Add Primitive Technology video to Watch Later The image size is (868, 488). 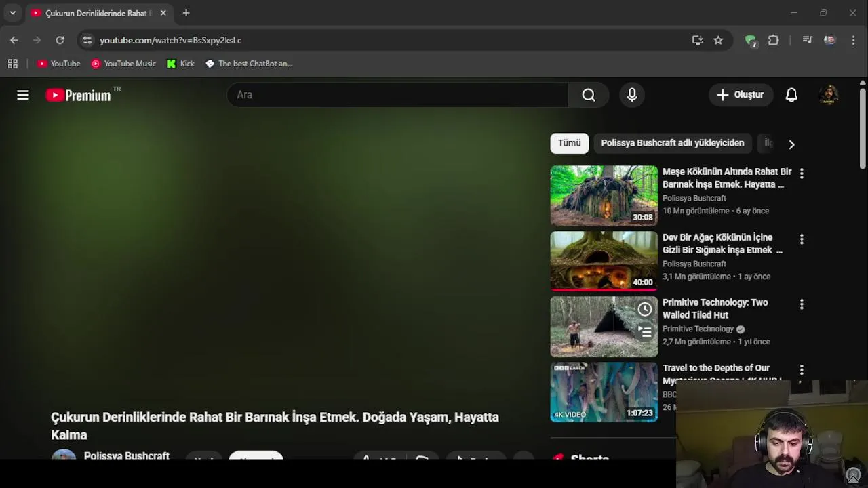click(645, 310)
